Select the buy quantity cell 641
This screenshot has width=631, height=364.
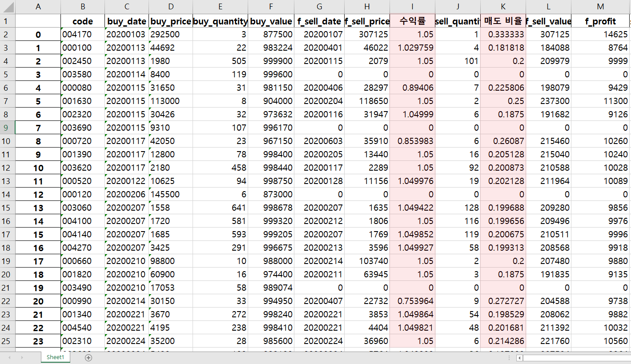(x=221, y=208)
